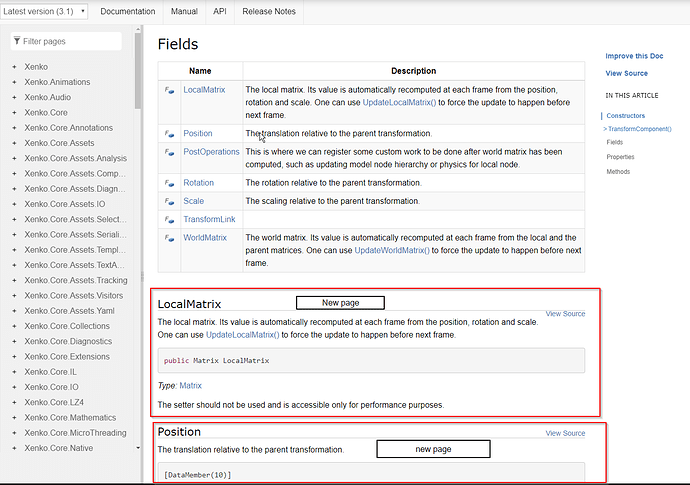Open the WorldMatrix field link
Screen dimensions: 690x485
pyautogui.click(x=205, y=238)
